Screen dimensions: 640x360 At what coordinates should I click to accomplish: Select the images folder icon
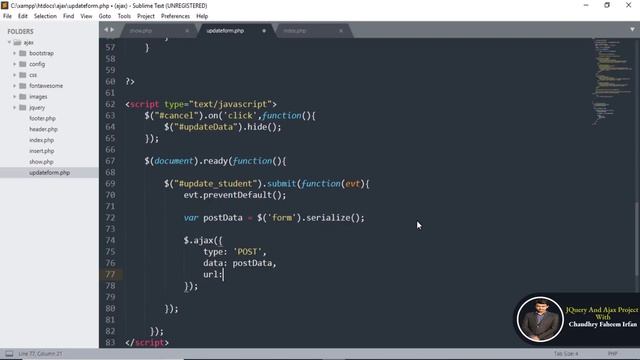pos(23,97)
